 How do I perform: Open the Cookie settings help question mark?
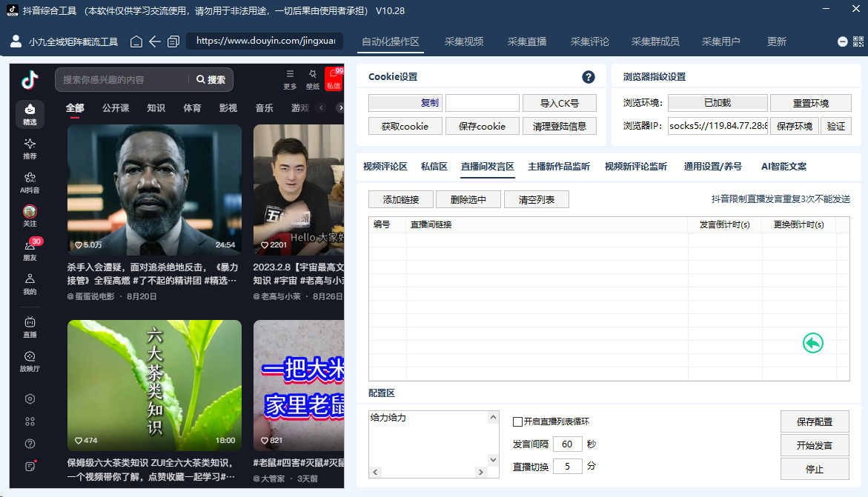tap(589, 77)
